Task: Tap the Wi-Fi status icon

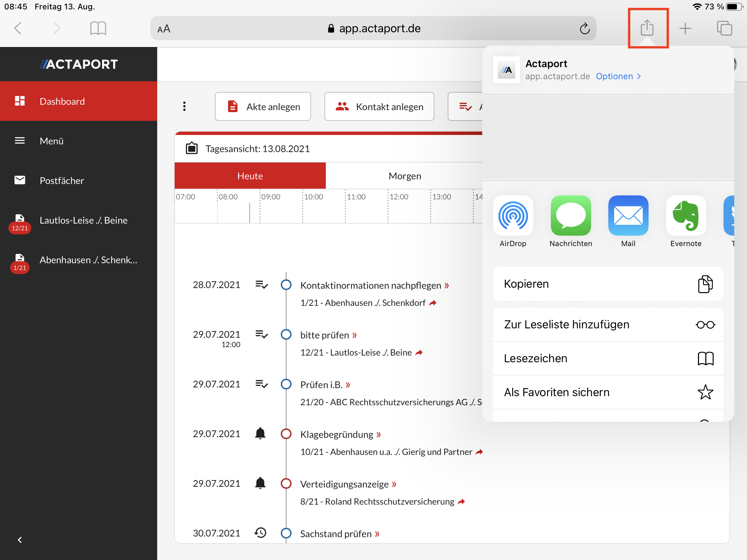Action: click(696, 7)
